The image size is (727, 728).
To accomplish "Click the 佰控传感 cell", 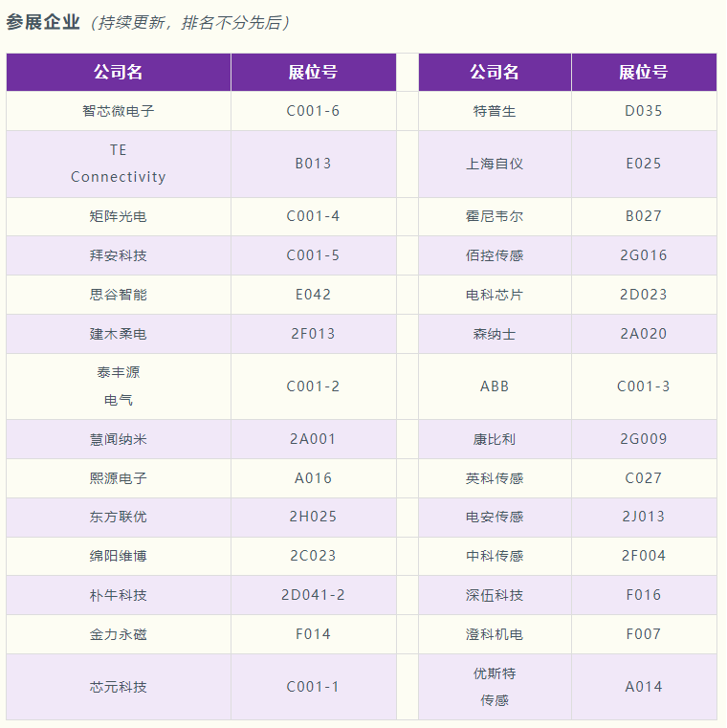I will [495, 255].
